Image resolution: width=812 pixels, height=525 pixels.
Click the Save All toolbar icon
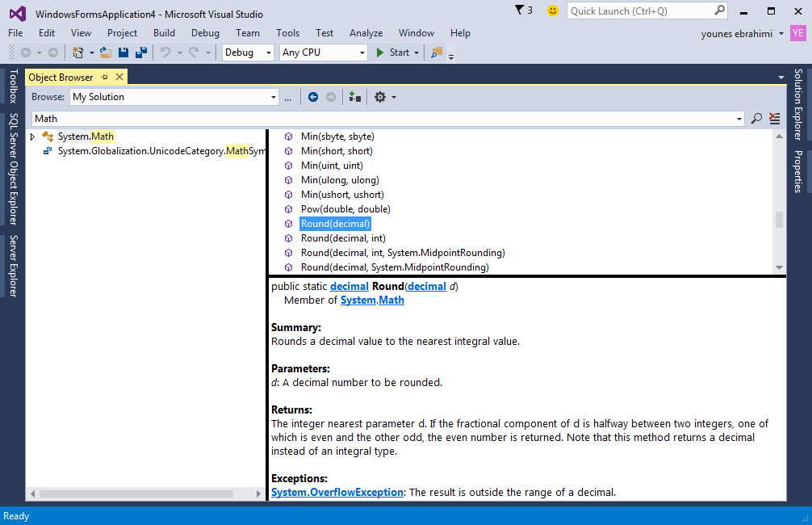tap(141, 52)
